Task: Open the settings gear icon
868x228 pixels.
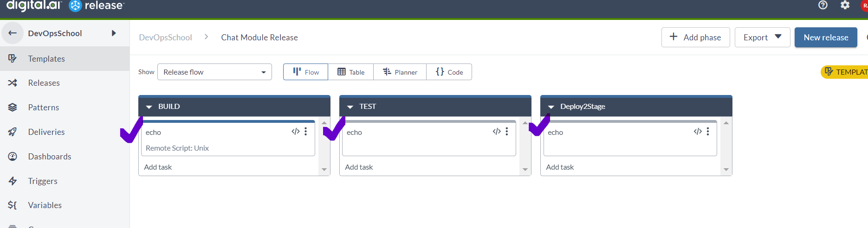Action: [x=845, y=5]
